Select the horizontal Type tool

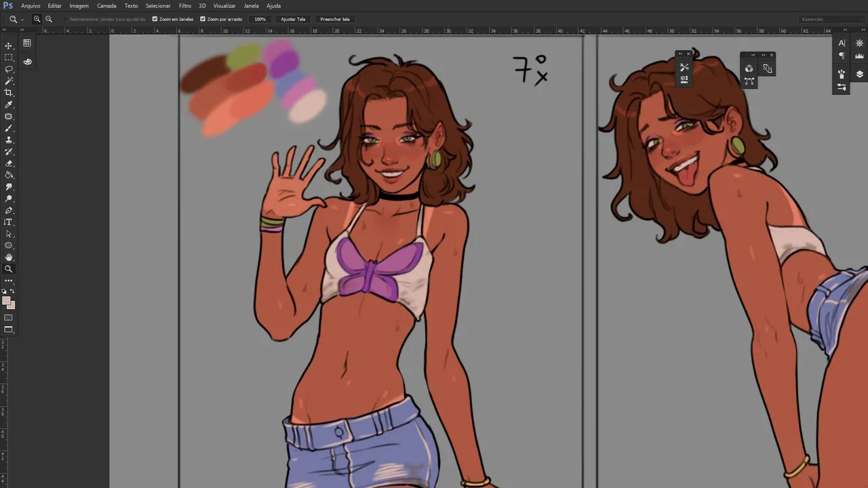pos(9,222)
